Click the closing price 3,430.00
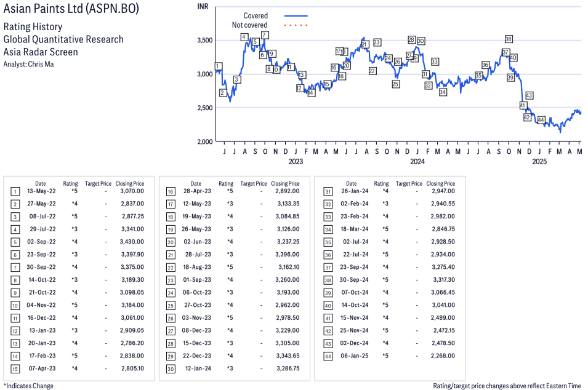Screen dimensions: 588x390 pyautogui.click(x=132, y=242)
